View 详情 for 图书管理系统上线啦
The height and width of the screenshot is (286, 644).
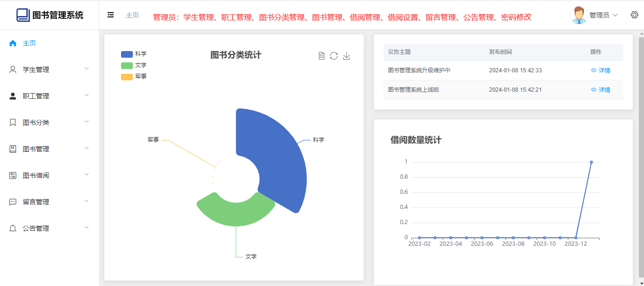click(x=600, y=90)
